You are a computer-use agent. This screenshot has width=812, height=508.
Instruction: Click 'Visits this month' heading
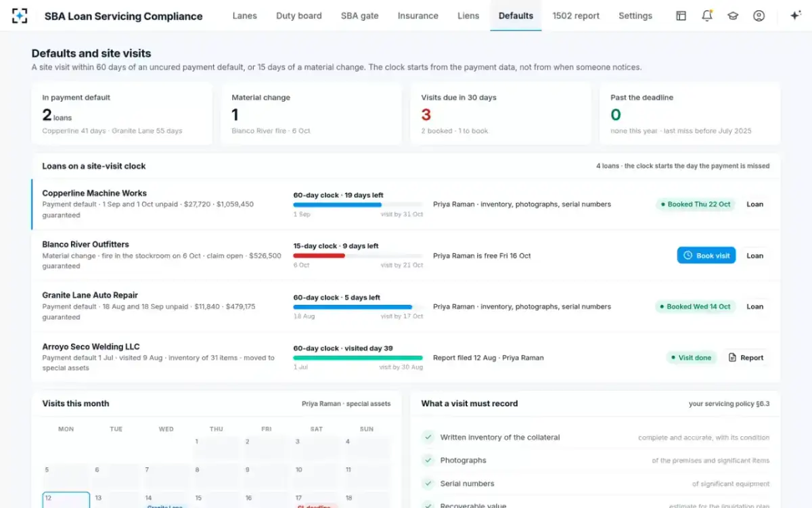[x=76, y=404]
